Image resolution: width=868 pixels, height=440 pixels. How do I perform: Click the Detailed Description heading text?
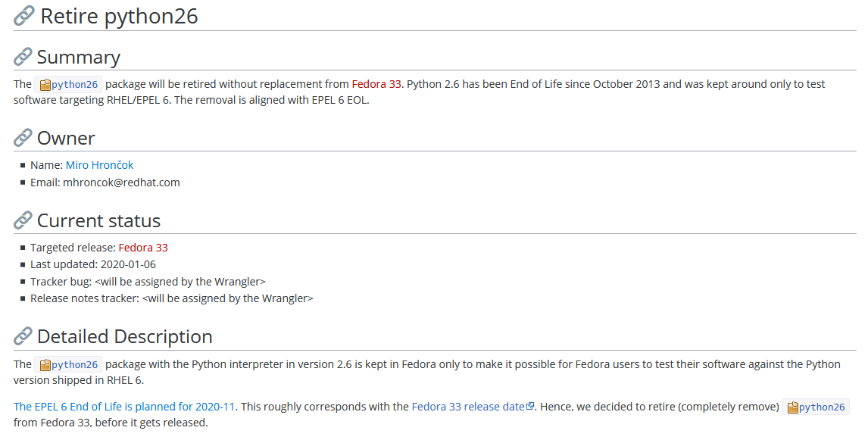point(124,337)
